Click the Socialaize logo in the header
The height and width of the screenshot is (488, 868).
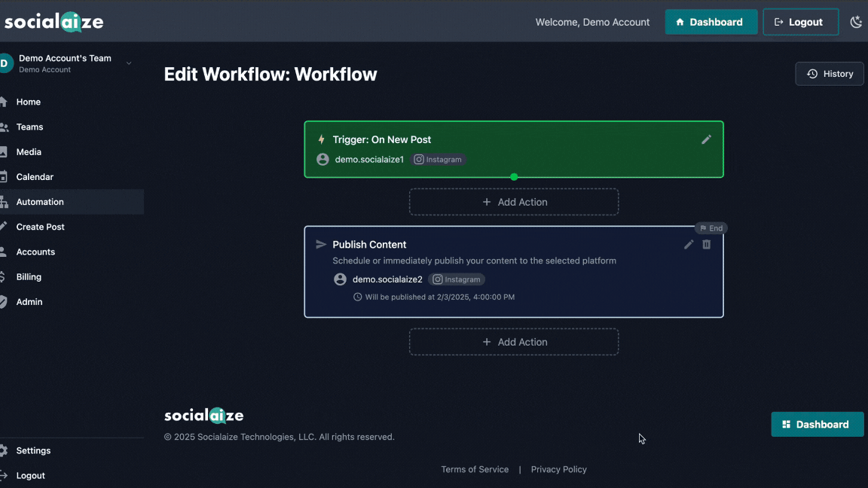coord(53,21)
